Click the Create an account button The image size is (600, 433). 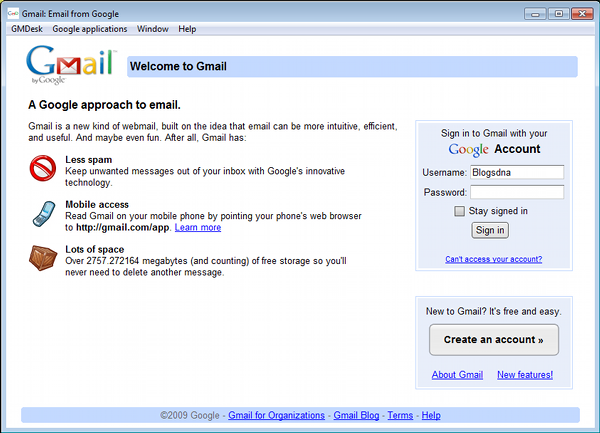[x=494, y=340]
